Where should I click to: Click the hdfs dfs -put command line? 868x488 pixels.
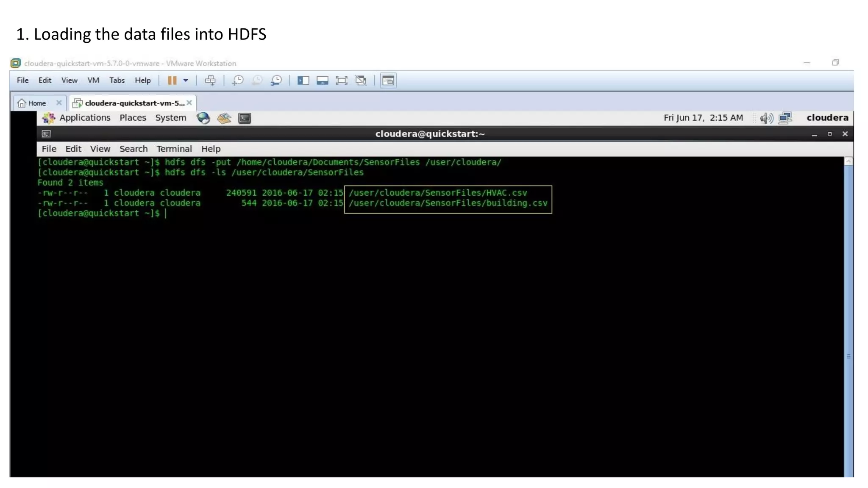point(269,162)
